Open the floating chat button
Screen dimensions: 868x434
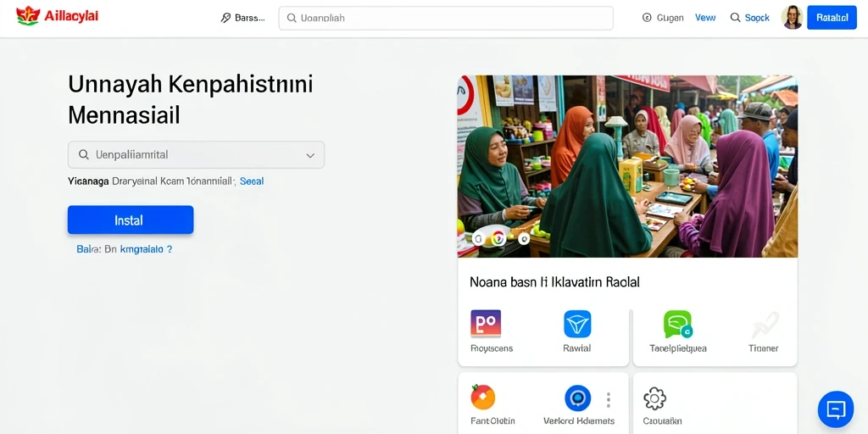(x=835, y=409)
